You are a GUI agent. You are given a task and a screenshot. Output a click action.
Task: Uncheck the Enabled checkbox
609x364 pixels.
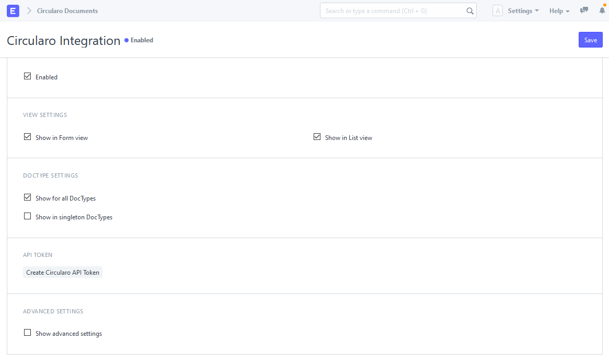pos(27,76)
